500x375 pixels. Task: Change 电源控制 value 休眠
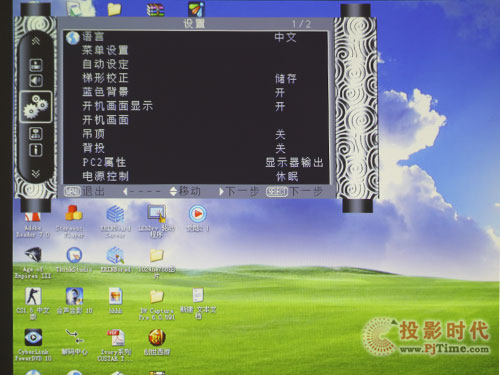287,176
